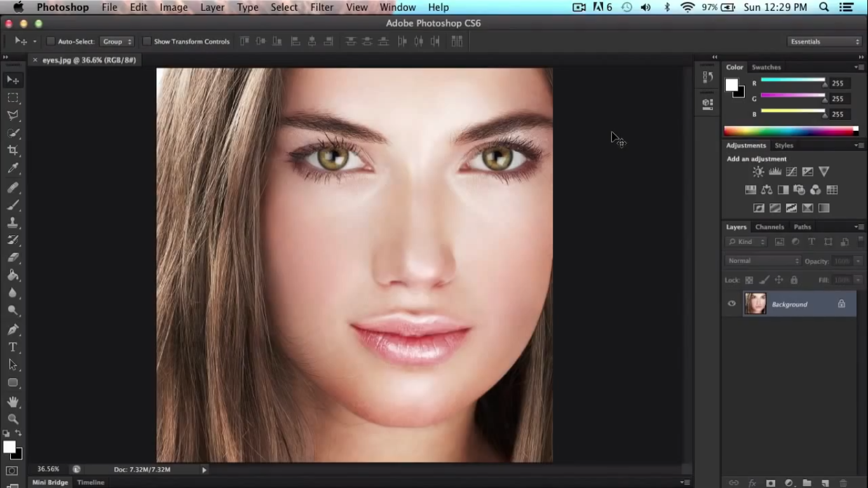This screenshot has width=868, height=488.
Task: Expand the status bar info arrow
Action: 204,470
